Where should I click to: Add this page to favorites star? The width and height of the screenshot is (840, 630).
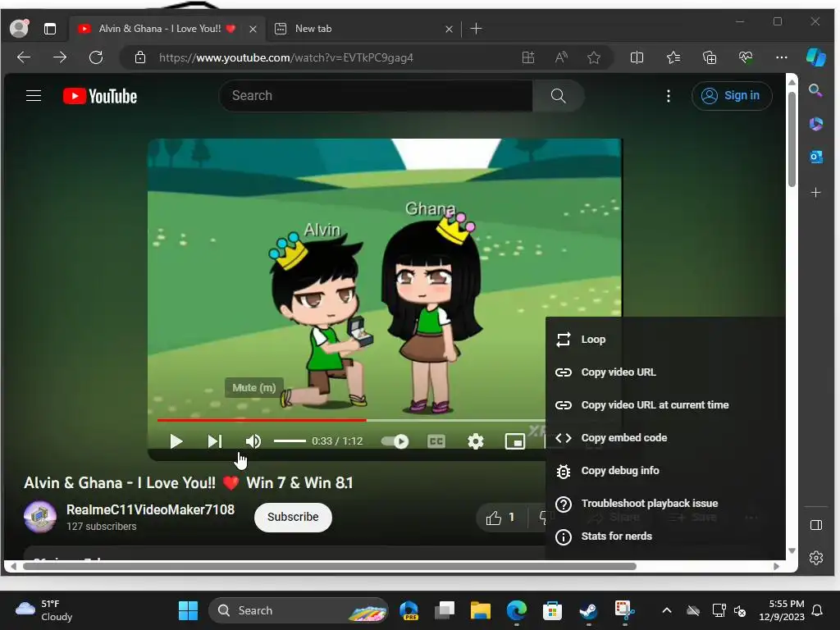coord(594,57)
